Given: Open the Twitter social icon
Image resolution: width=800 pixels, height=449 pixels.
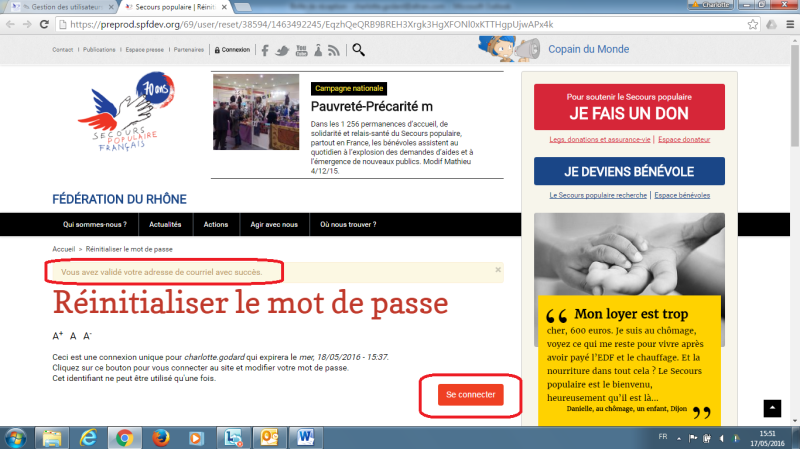Looking at the screenshot, I should click(282, 50).
